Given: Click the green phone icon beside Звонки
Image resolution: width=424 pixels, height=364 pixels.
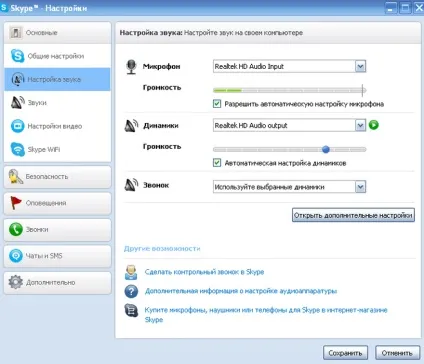Looking at the screenshot, I should [16, 229].
